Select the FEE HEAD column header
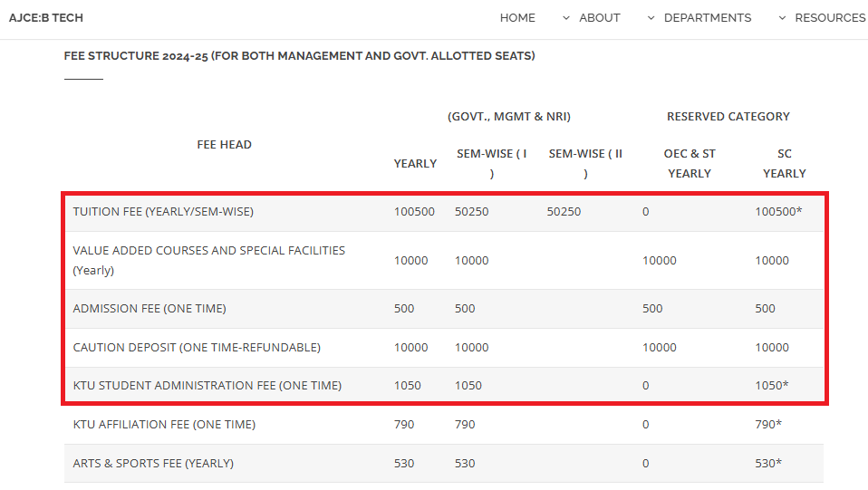868x490 pixels. [x=224, y=145]
